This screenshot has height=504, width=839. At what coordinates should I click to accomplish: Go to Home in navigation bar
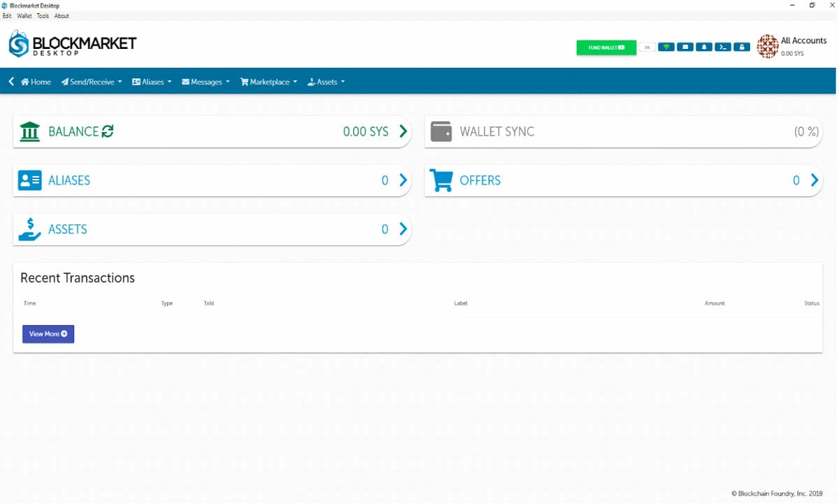[36, 82]
